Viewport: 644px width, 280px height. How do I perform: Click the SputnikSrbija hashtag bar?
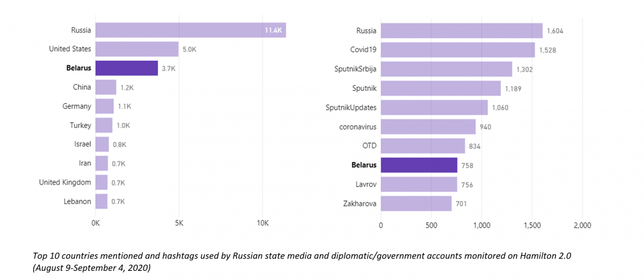[447, 69]
